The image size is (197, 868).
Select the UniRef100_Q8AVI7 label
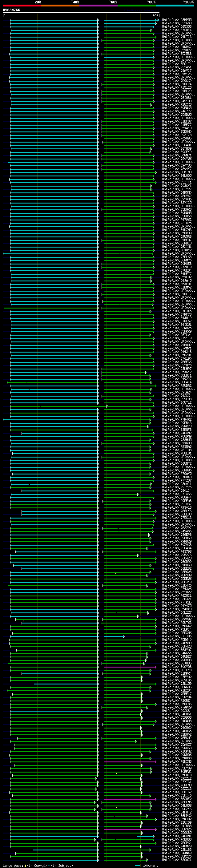coord(177,71)
